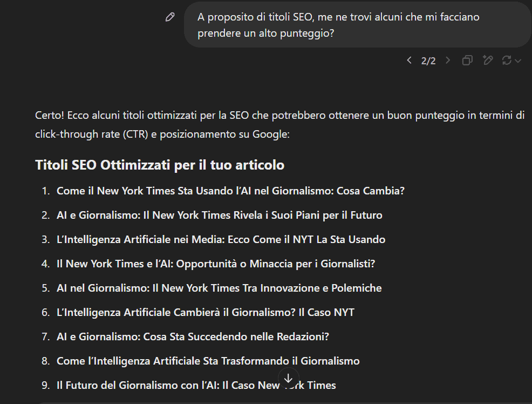Select title 'Cosa Sta Succedendo nelle Redazioni?'
The height and width of the screenshot is (404, 532).
coord(236,337)
